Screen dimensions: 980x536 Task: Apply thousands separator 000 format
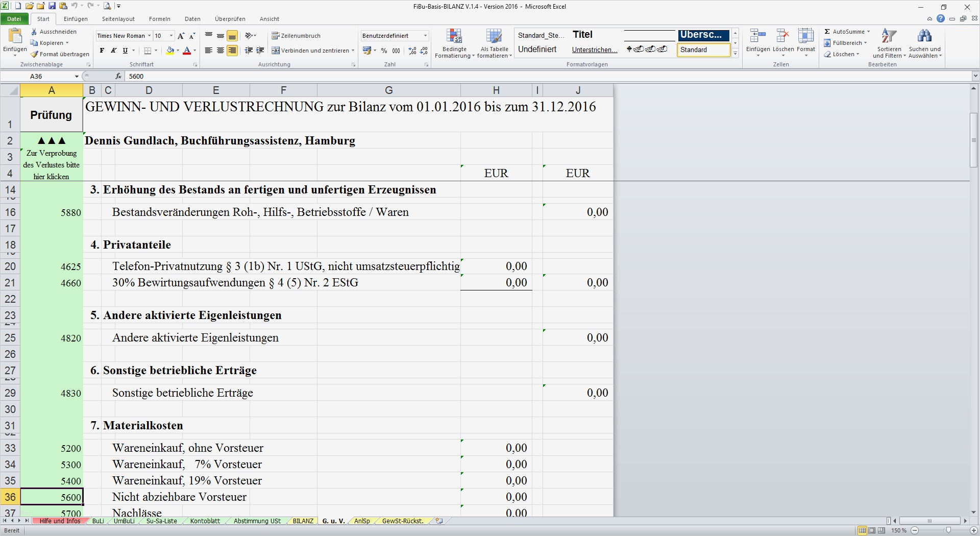tap(396, 51)
